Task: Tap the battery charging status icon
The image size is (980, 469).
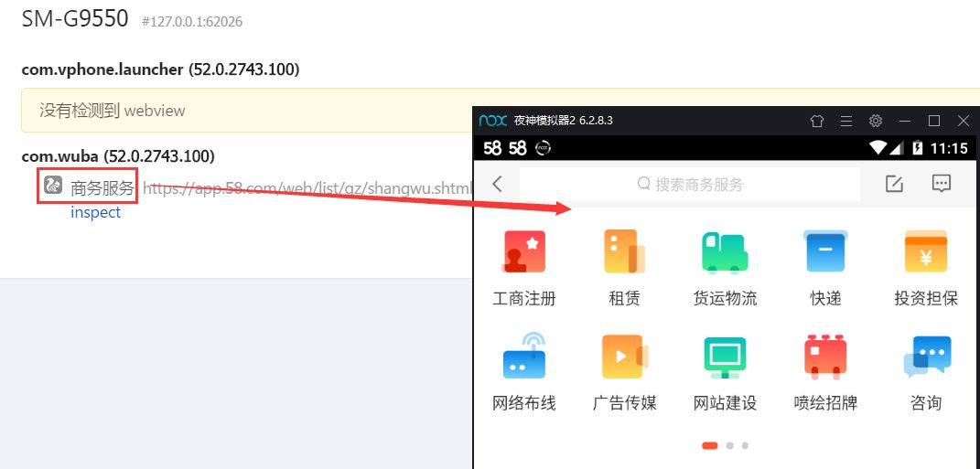Action: tap(918, 148)
